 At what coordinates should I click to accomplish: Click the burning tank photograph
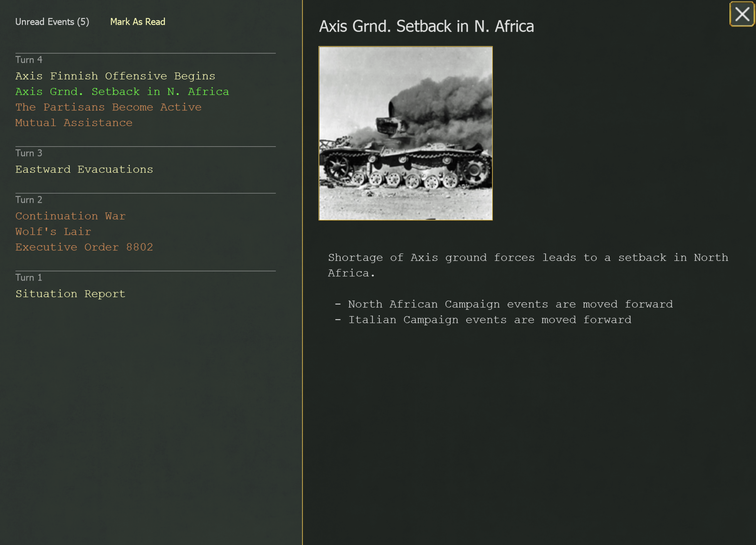(x=405, y=133)
